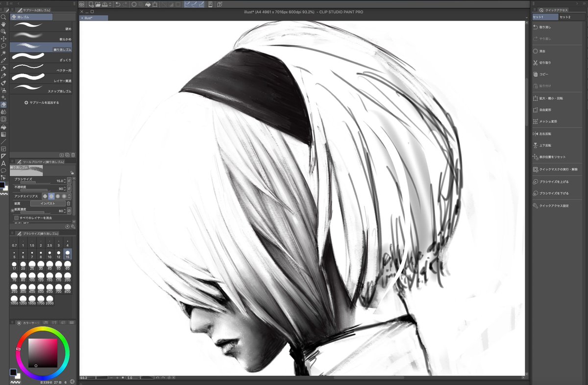Duplicate sub tool icon in sub tool panel
This screenshot has width=588, height=385.
pos(67,155)
